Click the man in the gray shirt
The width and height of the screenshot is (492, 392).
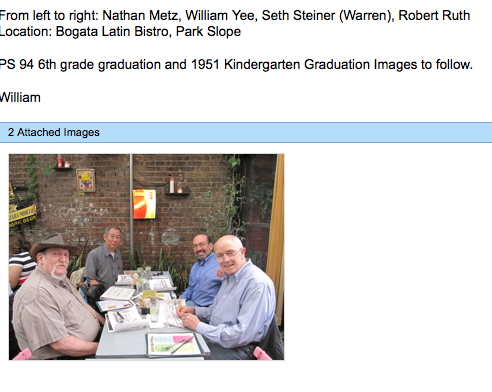point(104,260)
